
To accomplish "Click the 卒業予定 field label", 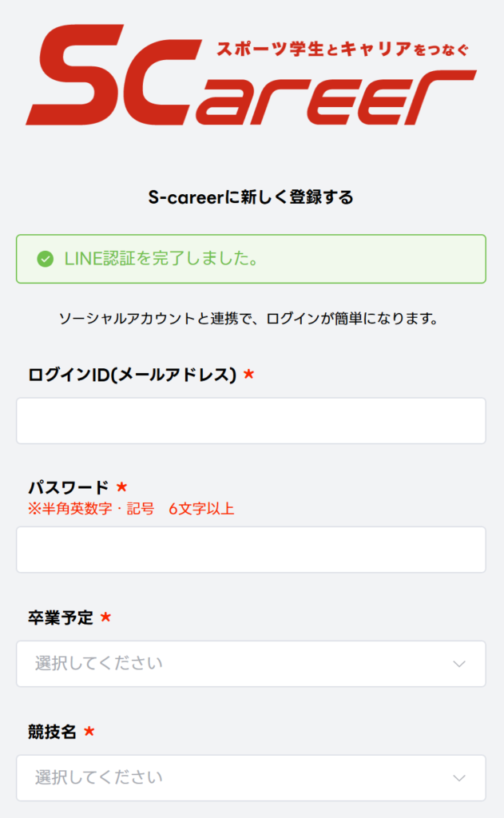I will (60, 617).
